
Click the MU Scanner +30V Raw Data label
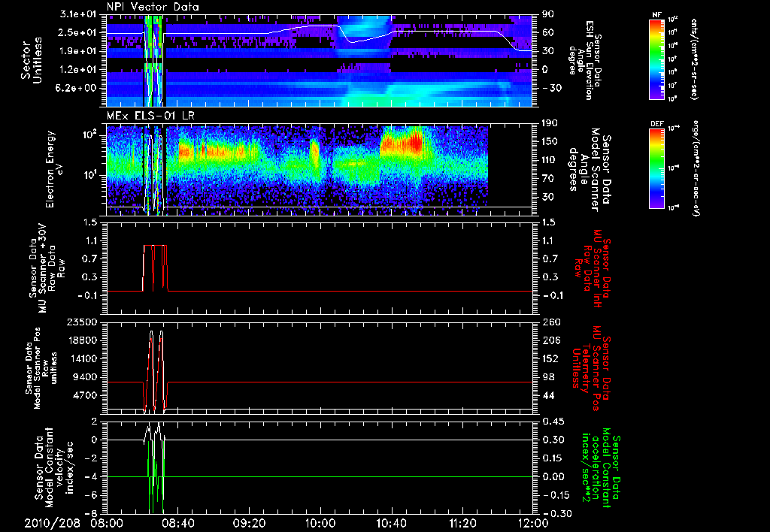click(x=47, y=268)
